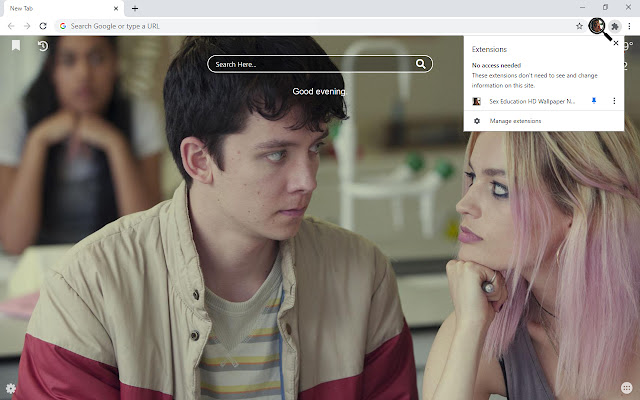Open the apps grid icon on the page

click(627, 387)
